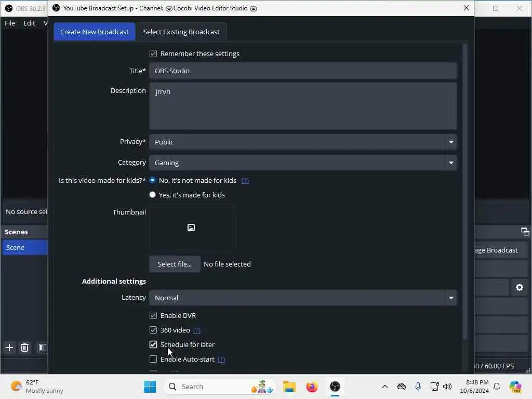This screenshot has height=399, width=532.
Task: Click 'No file selected' text
Action: click(x=228, y=264)
